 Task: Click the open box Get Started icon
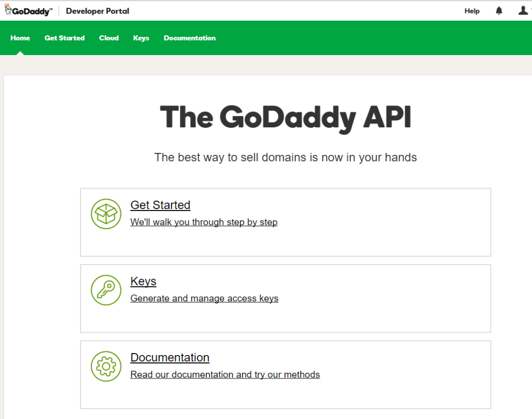pos(106,214)
